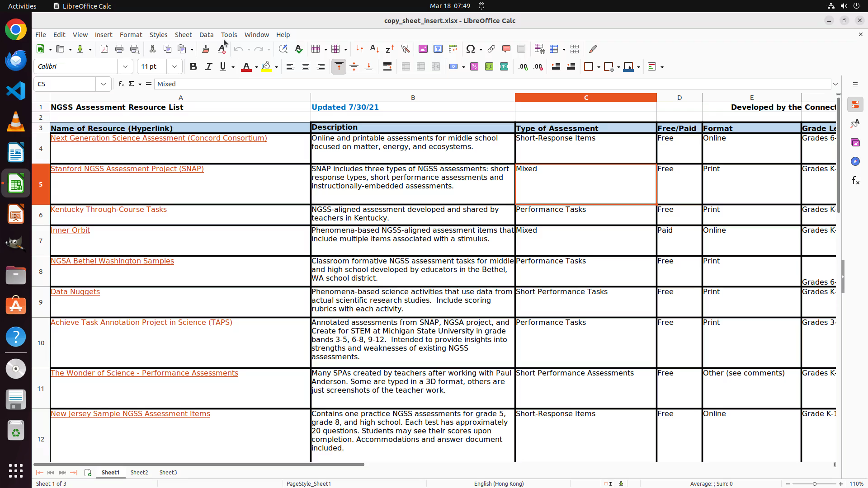
Task: Open the Format menu
Action: [131, 35]
